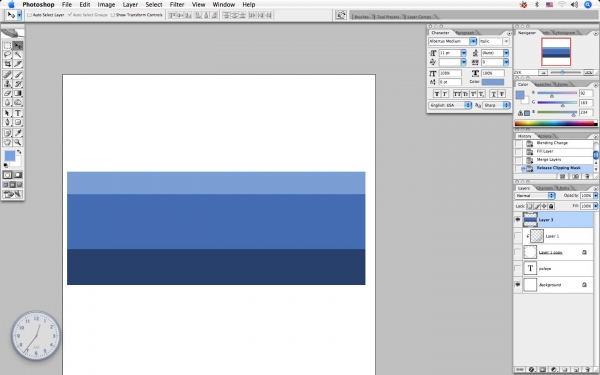Select the Path Selection arrow tool
The height and width of the screenshot is (375, 600).
(7, 113)
